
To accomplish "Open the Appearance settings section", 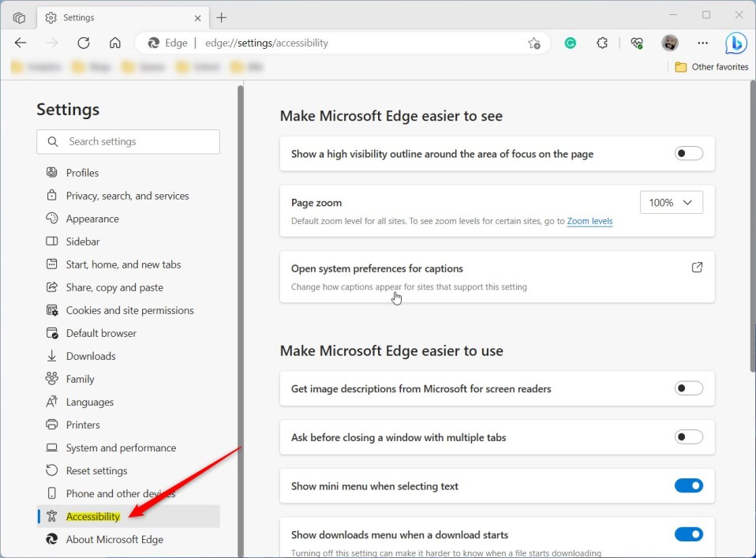I will (x=92, y=219).
